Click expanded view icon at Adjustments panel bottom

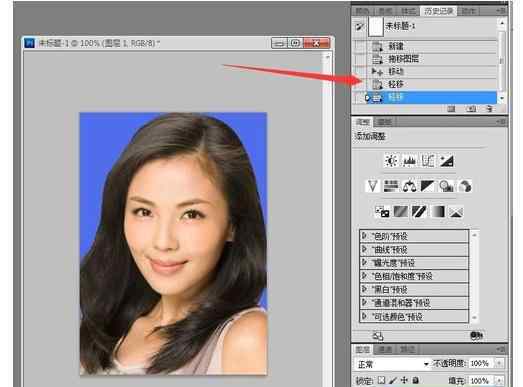point(378,336)
